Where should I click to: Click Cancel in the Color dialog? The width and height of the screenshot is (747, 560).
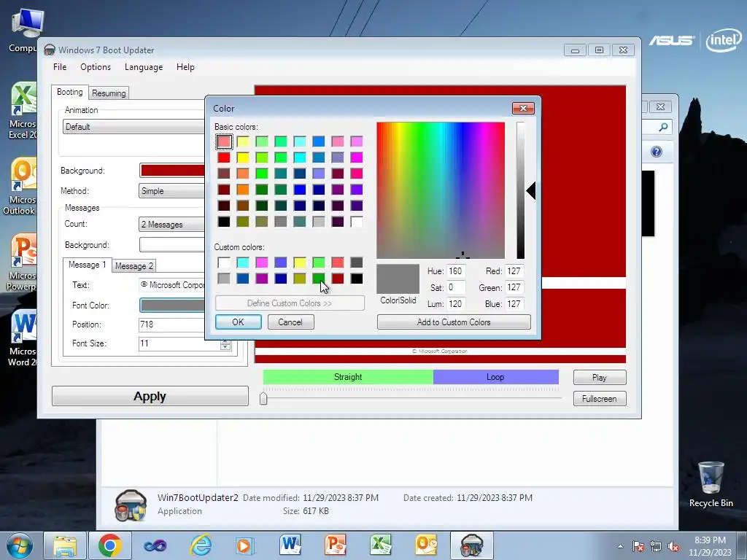[x=290, y=322]
